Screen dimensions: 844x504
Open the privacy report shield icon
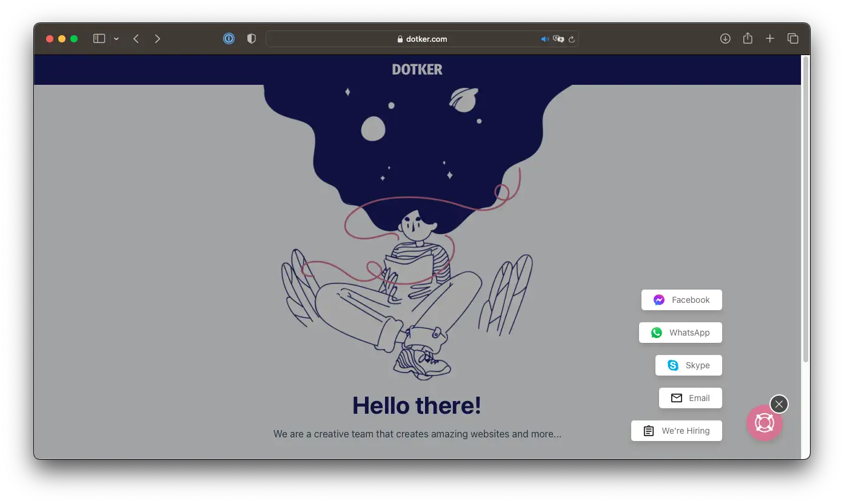click(x=252, y=39)
